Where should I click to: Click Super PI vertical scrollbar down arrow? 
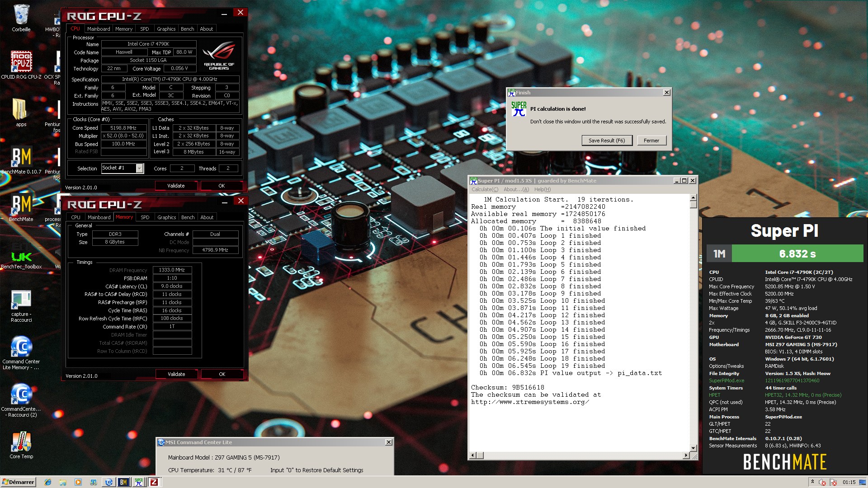[693, 448]
